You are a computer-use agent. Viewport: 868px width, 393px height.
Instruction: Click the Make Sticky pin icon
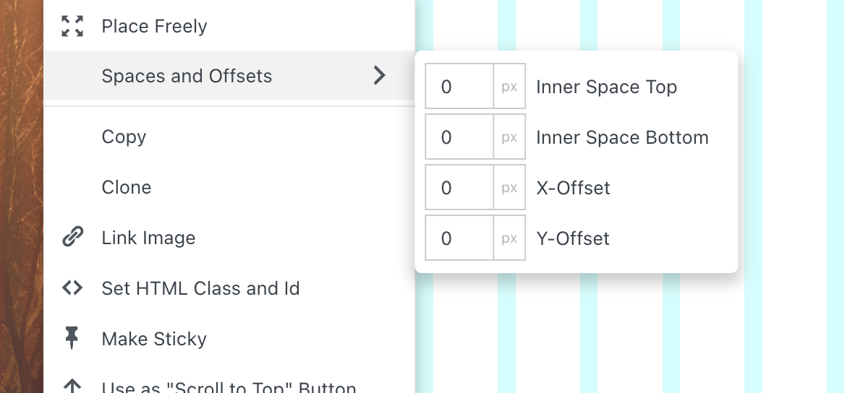click(x=72, y=338)
